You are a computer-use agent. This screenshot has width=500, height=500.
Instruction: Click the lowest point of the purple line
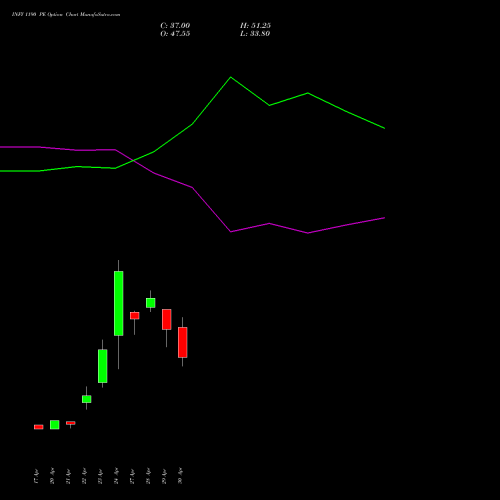point(308,233)
